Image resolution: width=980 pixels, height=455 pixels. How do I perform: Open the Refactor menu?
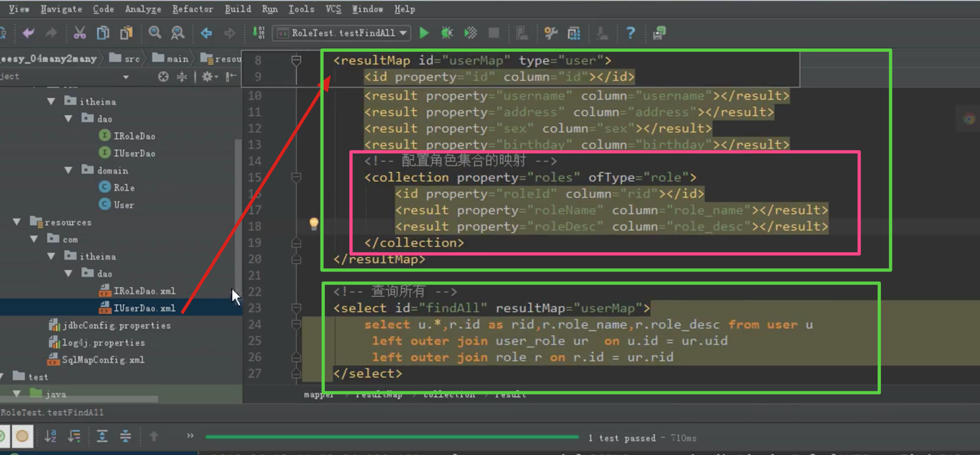[192, 9]
